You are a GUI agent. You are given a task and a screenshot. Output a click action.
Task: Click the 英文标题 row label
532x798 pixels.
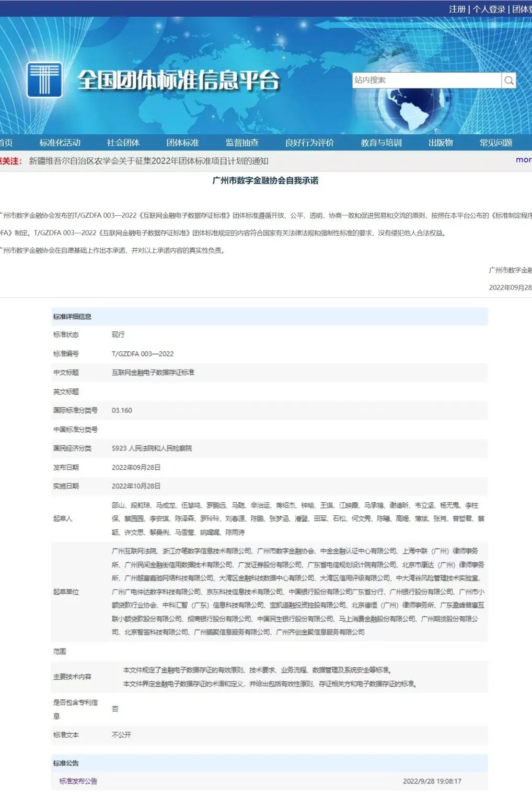click(66, 392)
